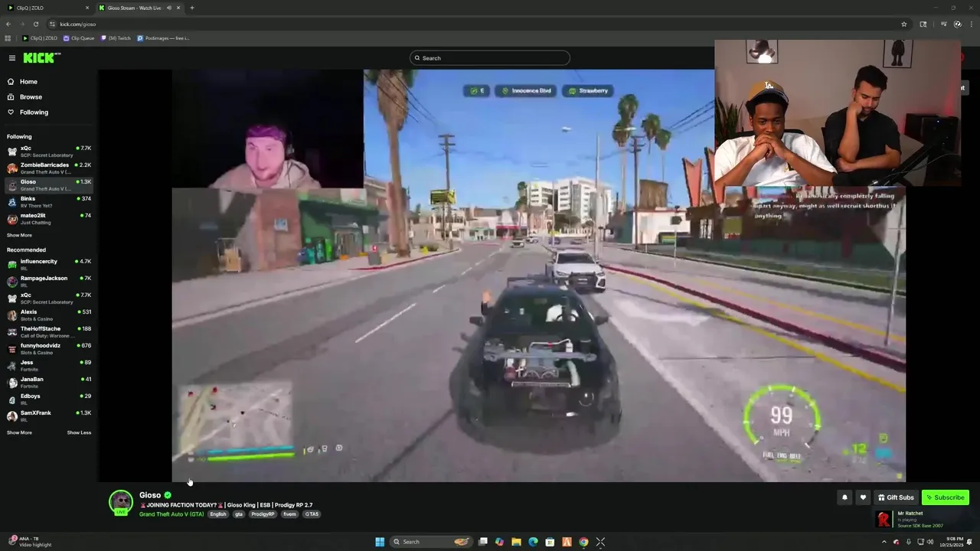
Task: Collapse Recommended list with Show Less
Action: (x=79, y=433)
